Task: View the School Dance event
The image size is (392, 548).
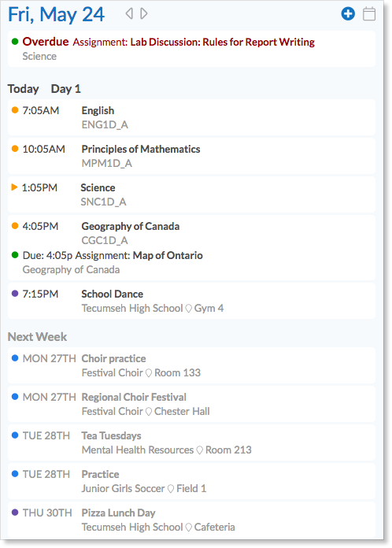Action: 191,301
